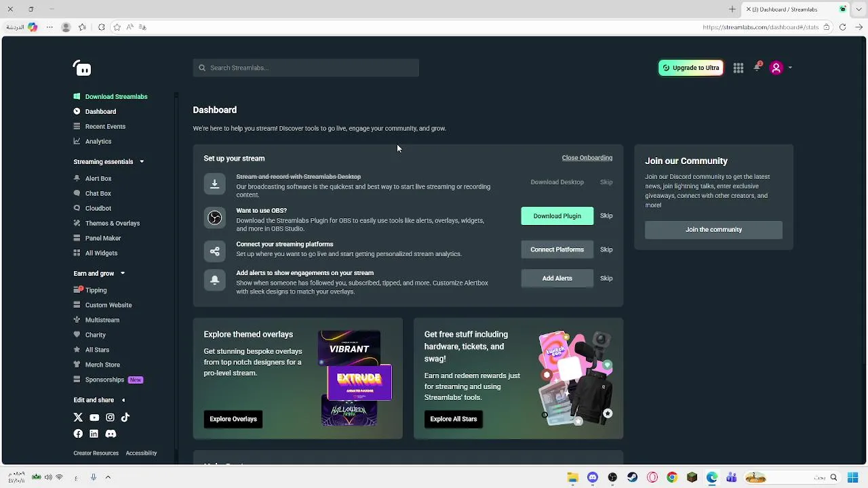Open the Instagram social icon
Screen dimensions: 868x488
[x=110, y=418]
